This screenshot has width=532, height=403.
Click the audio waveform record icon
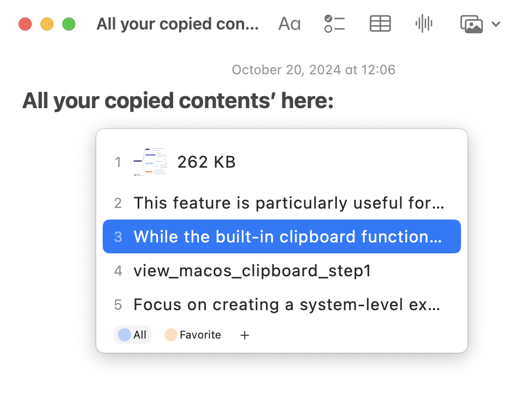coord(424,24)
